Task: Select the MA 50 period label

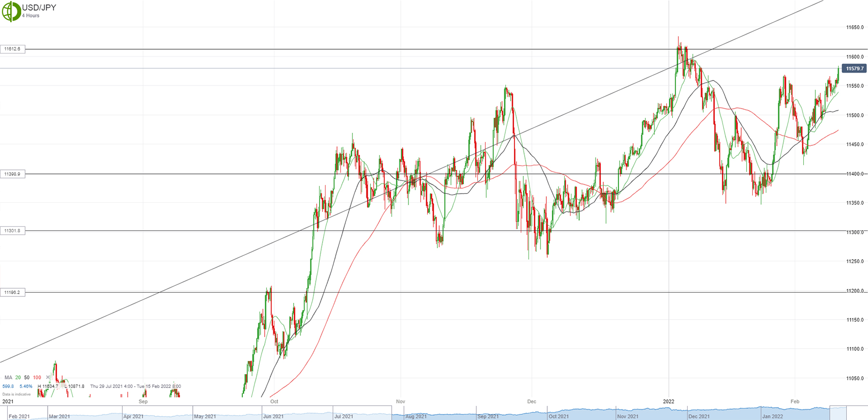Action: [x=27, y=378]
